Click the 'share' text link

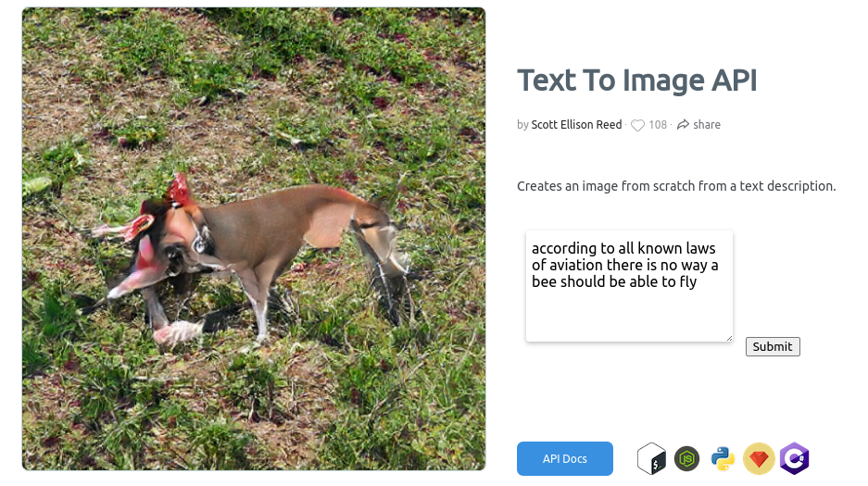707,125
